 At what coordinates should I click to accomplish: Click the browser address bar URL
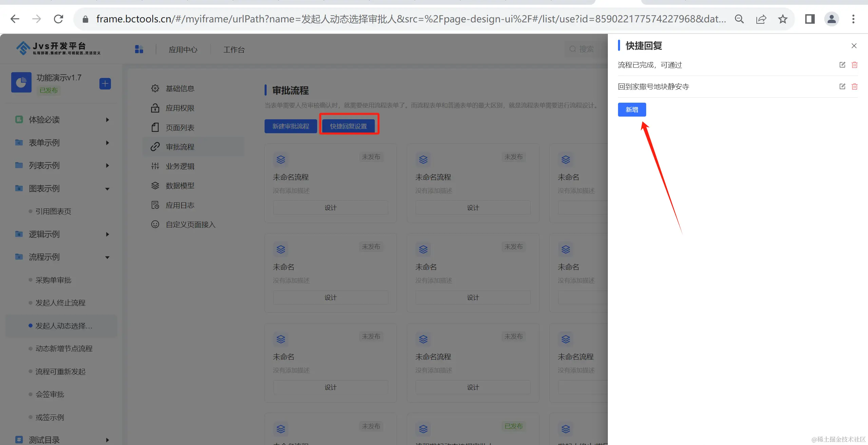(x=407, y=19)
